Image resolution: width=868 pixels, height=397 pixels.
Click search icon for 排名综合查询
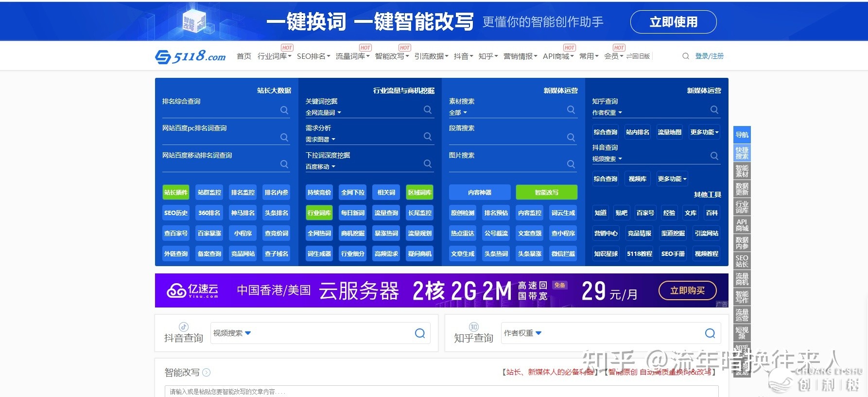pyautogui.click(x=284, y=110)
